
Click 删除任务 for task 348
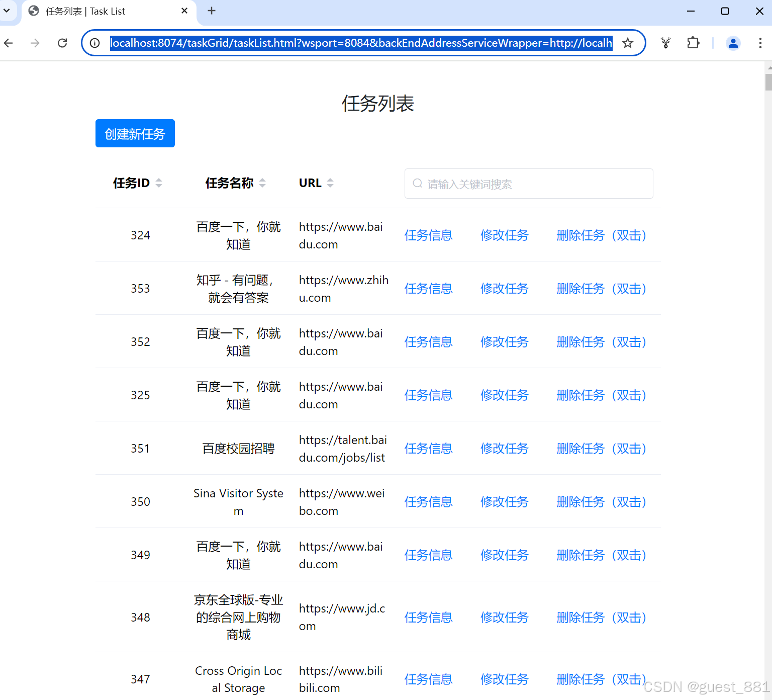pos(601,618)
